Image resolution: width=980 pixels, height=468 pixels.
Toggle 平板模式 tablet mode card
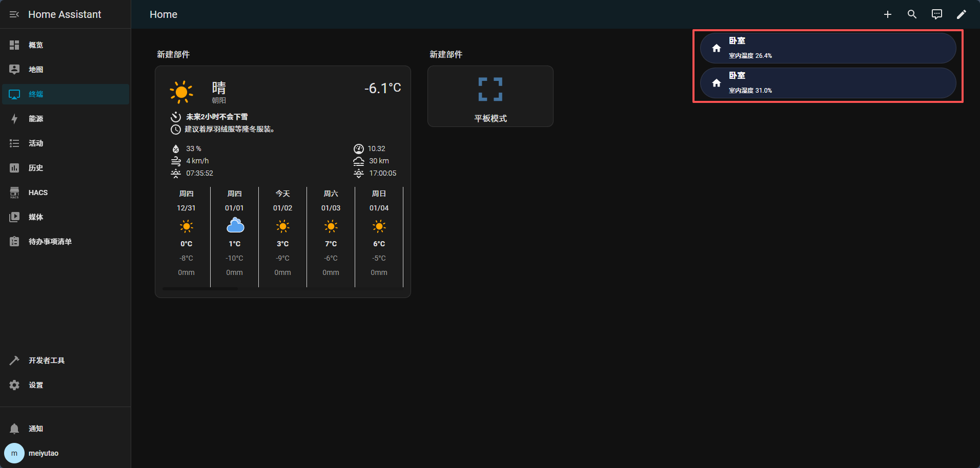(490, 96)
